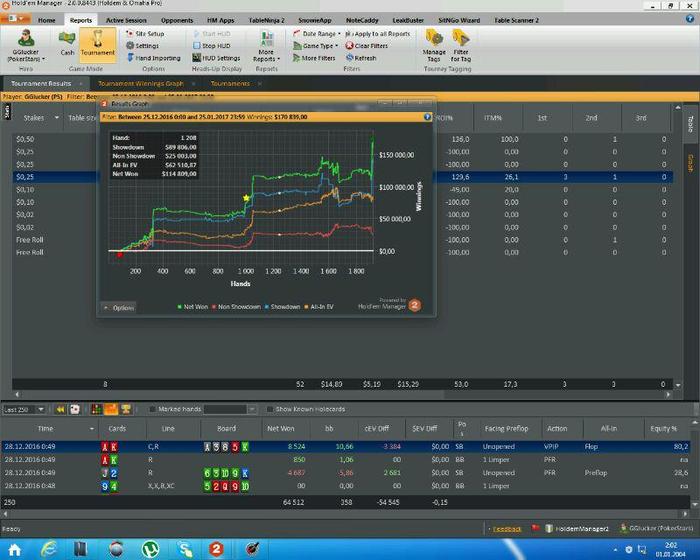Open HUD Settings
Image resolution: width=700 pixels, height=560 pixels.
coord(216,58)
